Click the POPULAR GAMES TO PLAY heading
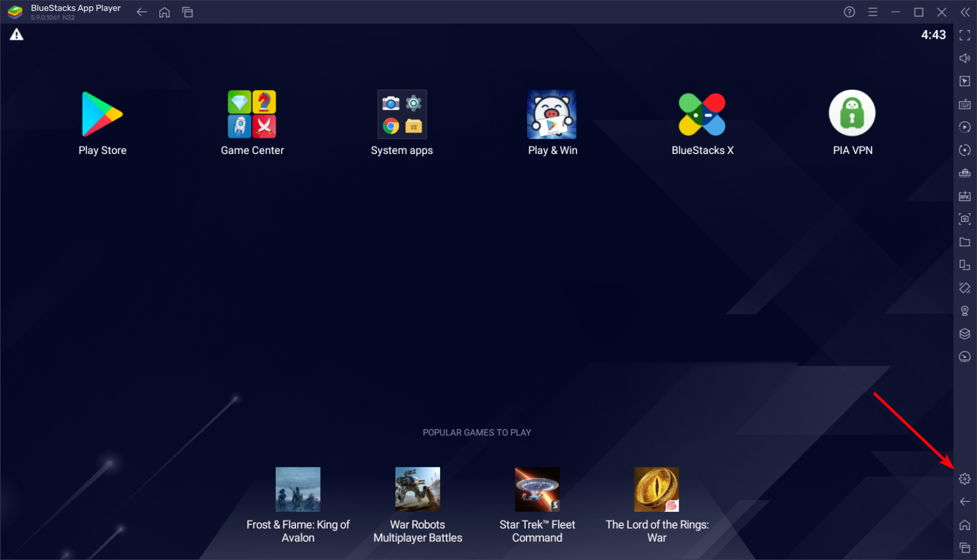 [477, 432]
